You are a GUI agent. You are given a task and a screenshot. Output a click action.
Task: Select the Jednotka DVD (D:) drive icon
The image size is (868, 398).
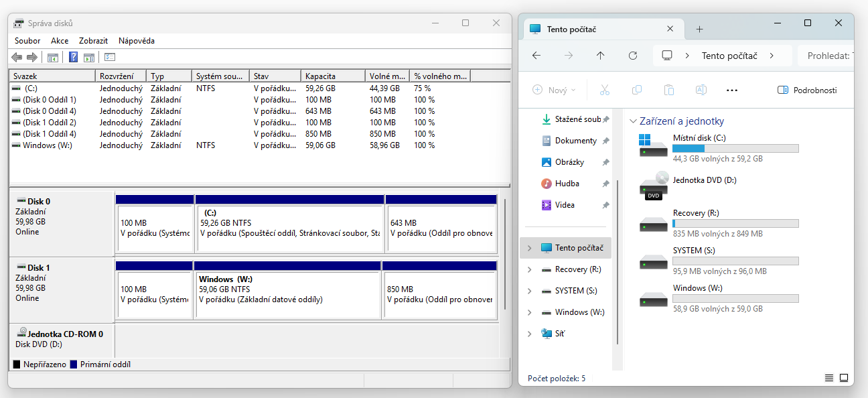click(x=654, y=186)
